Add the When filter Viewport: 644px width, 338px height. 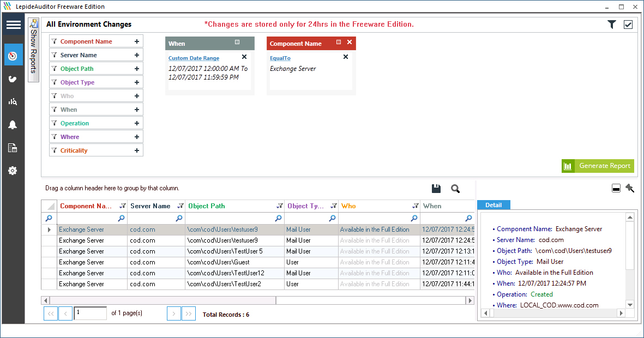[137, 110]
